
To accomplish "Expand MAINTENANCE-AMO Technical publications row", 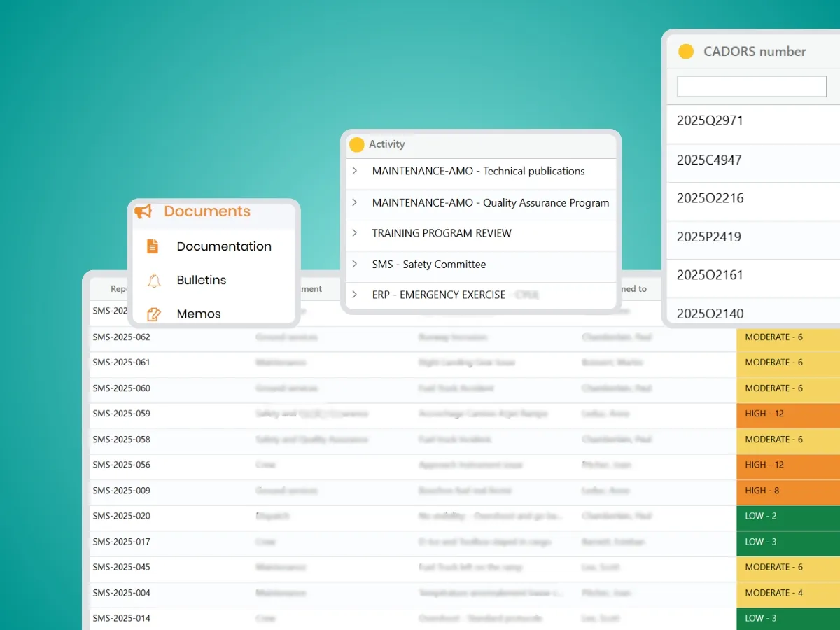I will [355, 171].
